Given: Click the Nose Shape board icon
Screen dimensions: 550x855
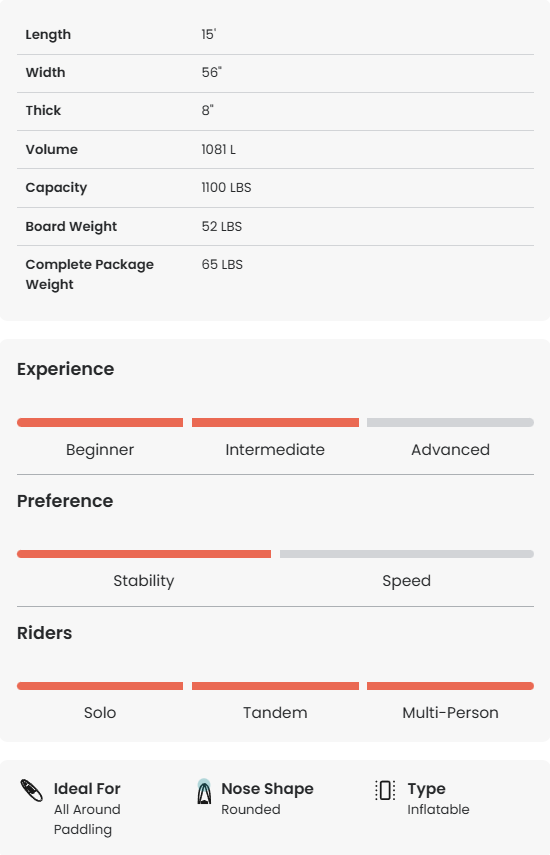Looking at the screenshot, I should click(x=204, y=791).
